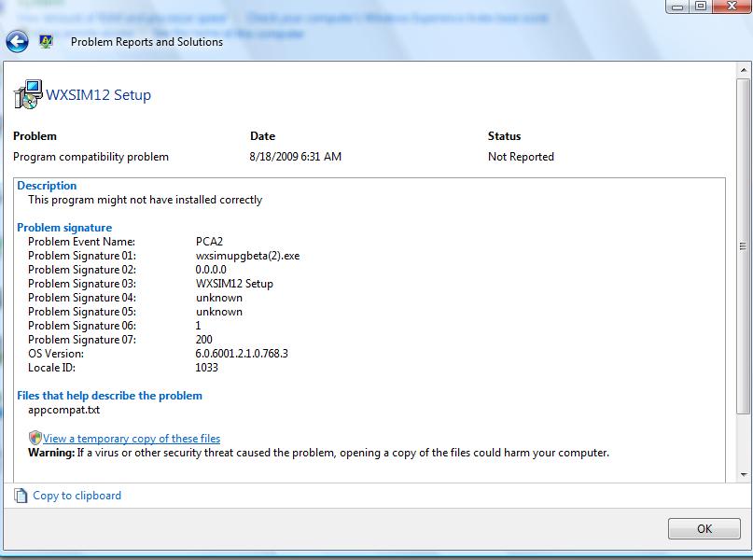Click the blue Back arrow button

pyautogui.click(x=18, y=42)
